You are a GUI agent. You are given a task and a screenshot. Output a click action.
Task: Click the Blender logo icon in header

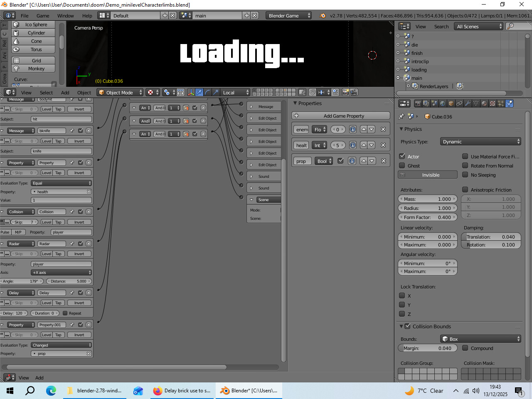click(323, 15)
